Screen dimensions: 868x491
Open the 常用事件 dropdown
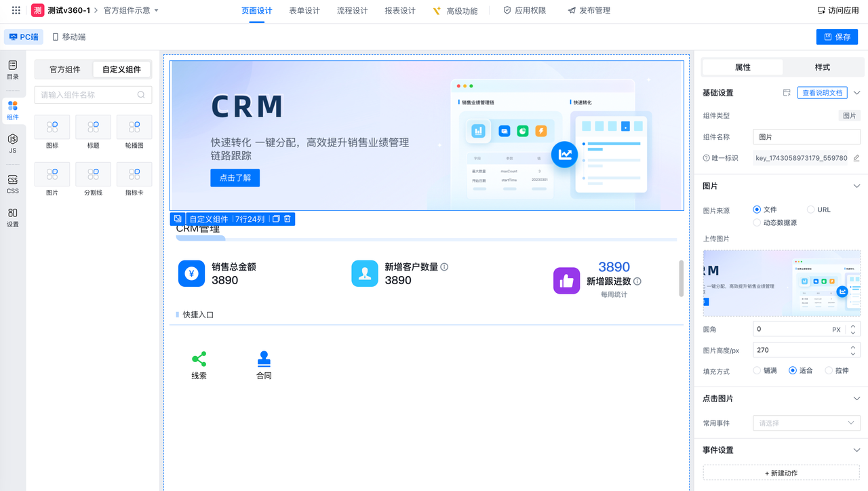pos(806,423)
